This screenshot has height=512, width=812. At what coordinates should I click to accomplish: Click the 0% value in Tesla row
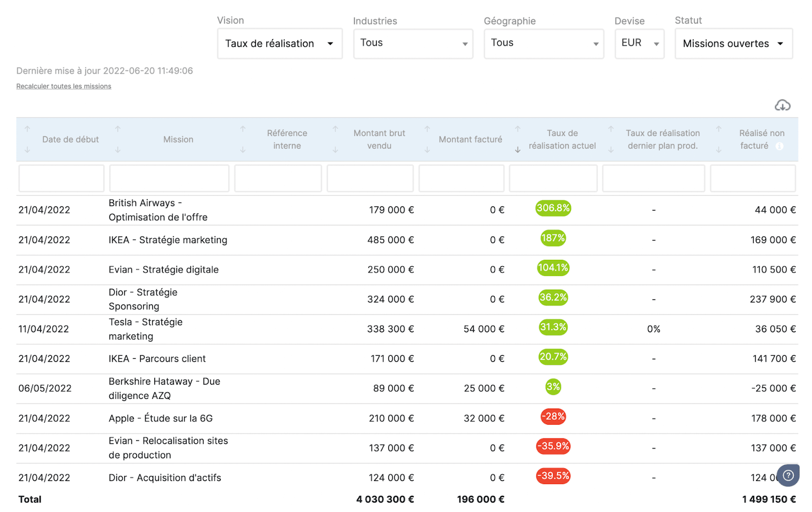pyautogui.click(x=654, y=329)
